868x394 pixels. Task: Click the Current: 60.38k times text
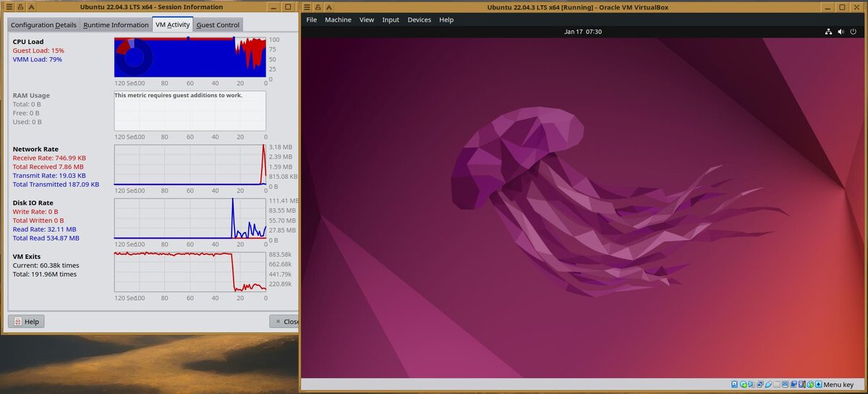(46, 265)
